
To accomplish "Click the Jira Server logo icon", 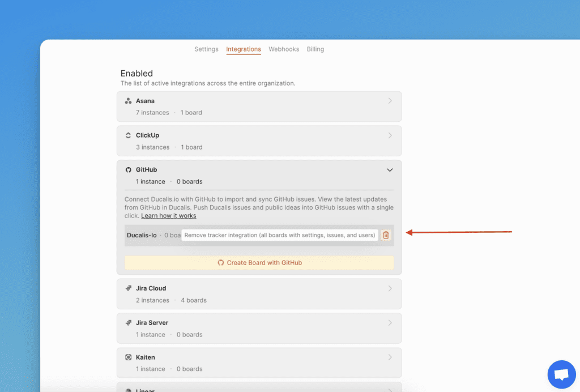I will (129, 323).
